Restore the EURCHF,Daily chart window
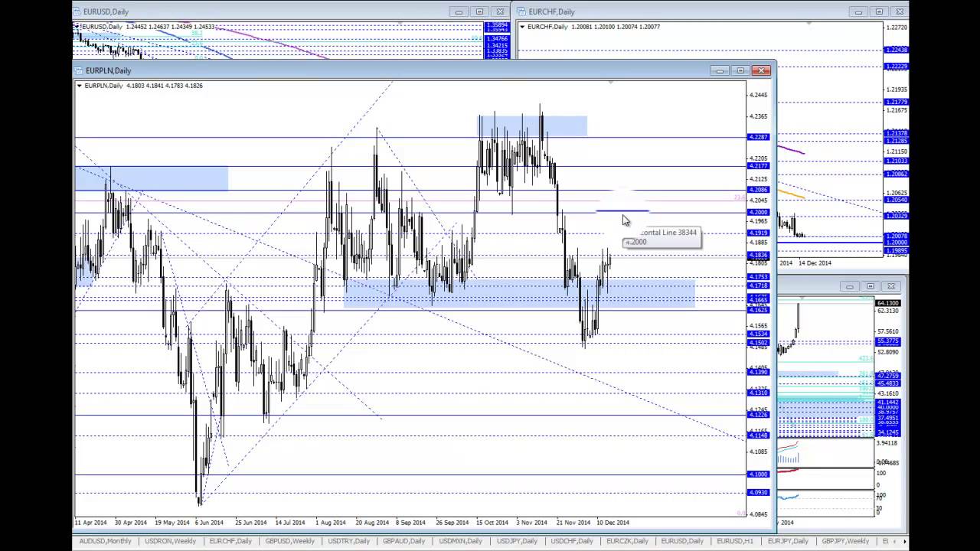This screenshot has width=980, height=551. (879, 11)
